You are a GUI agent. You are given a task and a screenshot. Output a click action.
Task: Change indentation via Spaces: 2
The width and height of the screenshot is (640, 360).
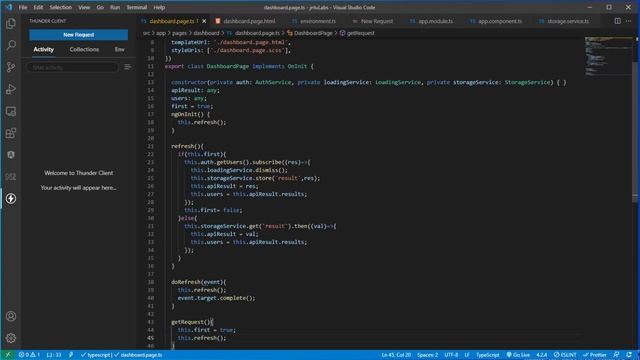tap(427, 355)
